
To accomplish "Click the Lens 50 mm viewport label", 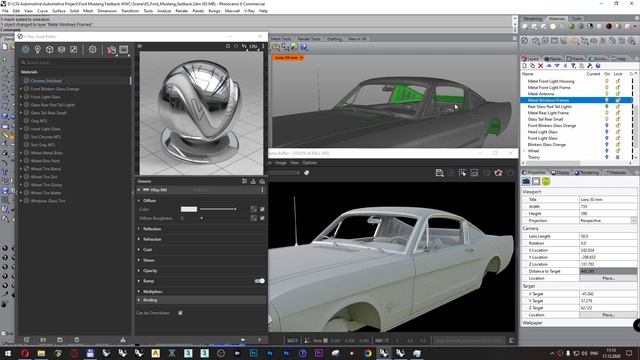I will [288, 58].
